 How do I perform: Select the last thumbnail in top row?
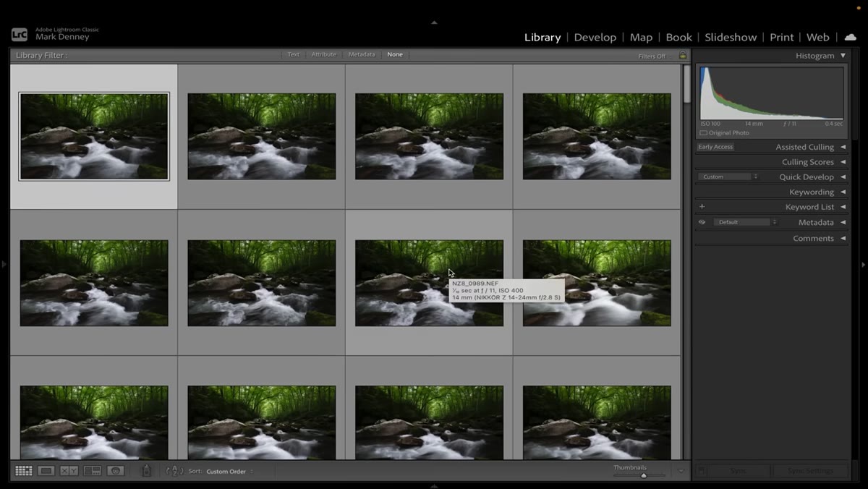click(597, 136)
